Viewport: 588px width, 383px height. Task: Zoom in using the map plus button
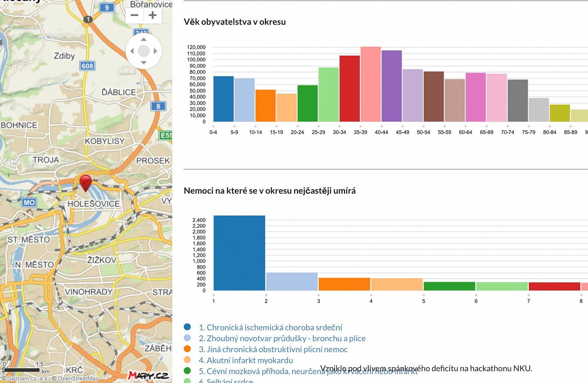153,15
